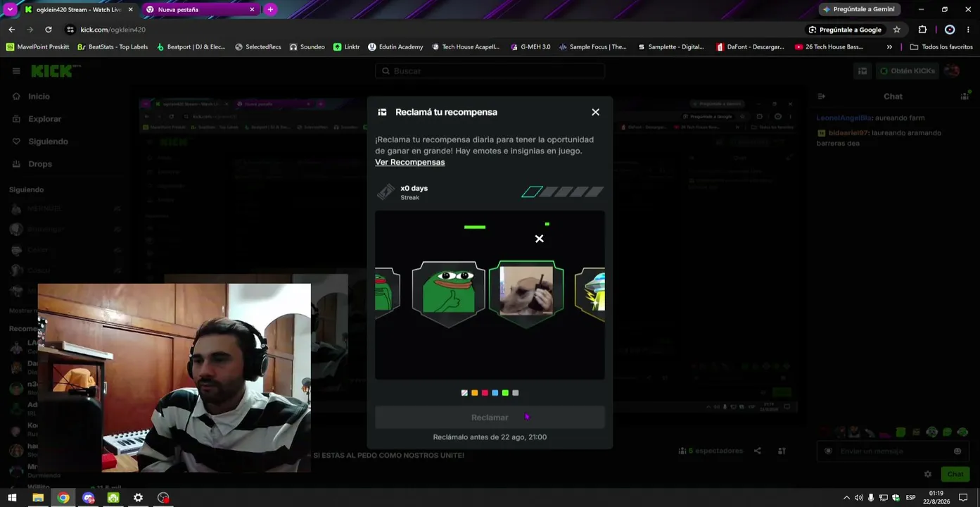This screenshot has width=980, height=507.
Task: Open the Ver Recompensas link
Action: pyautogui.click(x=409, y=162)
